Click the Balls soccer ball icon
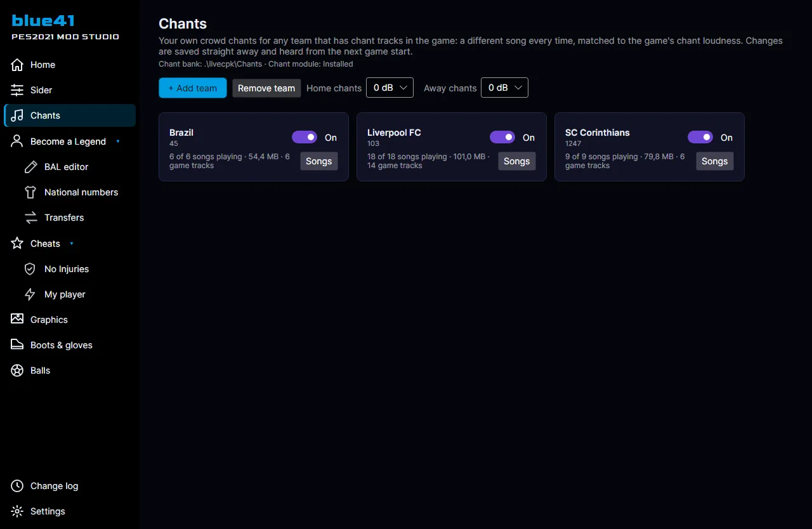Screen dimensions: 812x529 click(17, 370)
